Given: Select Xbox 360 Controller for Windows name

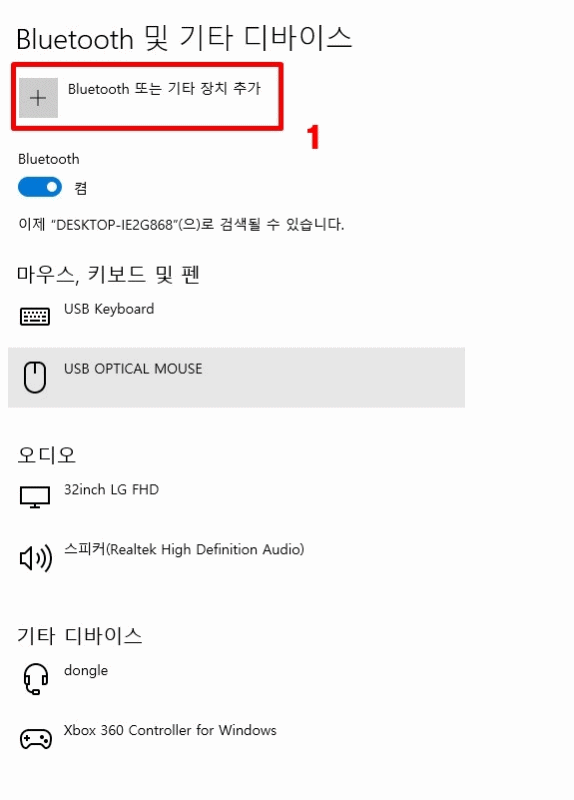Looking at the screenshot, I should click(x=170, y=730).
